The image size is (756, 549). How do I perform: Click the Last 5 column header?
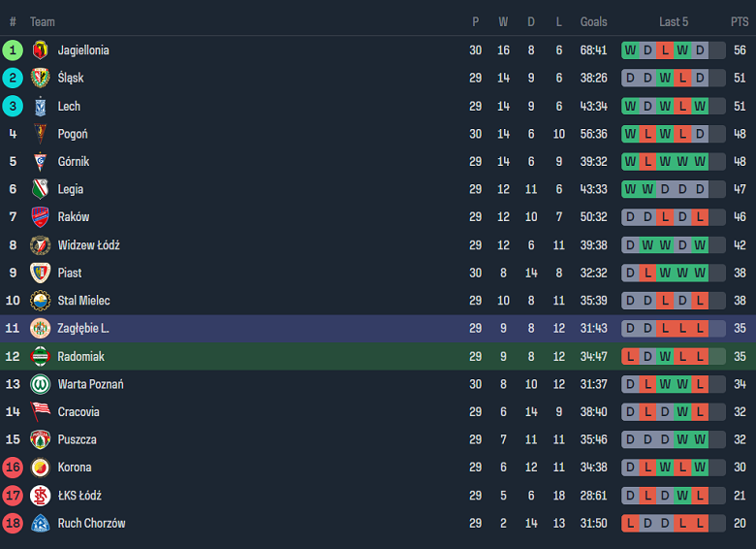tap(674, 21)
